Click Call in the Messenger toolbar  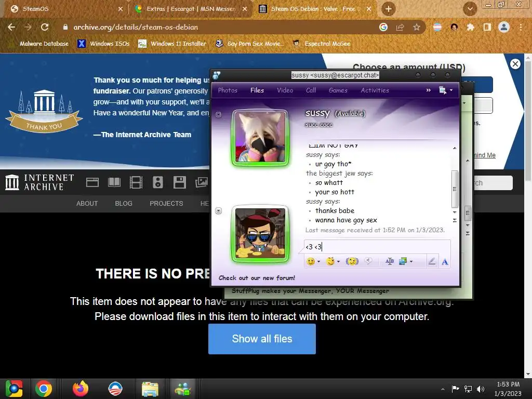(x=311, y=90)
